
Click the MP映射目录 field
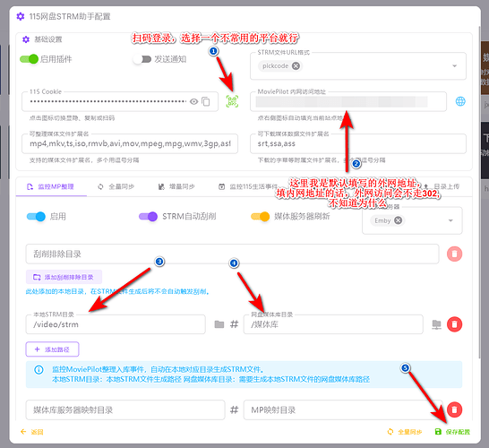tap(343, 410)
